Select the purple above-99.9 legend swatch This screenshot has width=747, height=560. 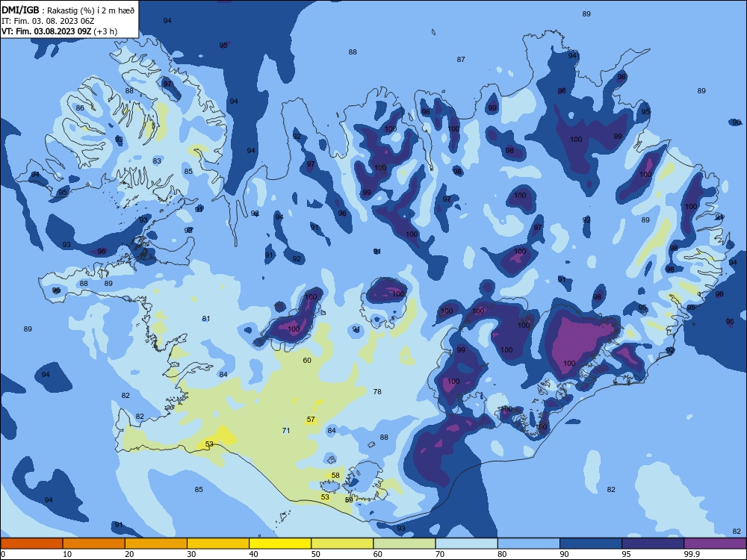[715, 544]
